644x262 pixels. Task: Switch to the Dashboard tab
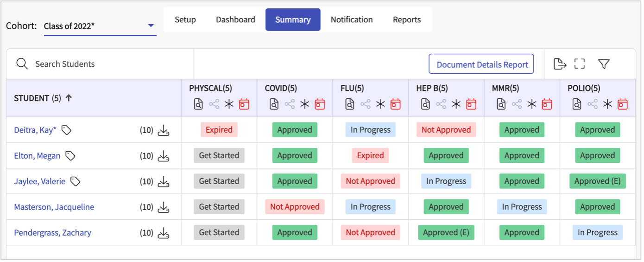235,19
